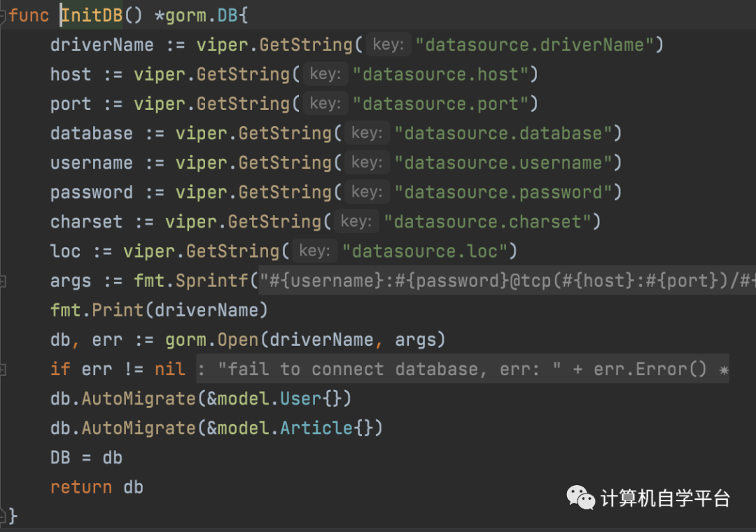
Task: Click the key: hint before "datasource.driverName"
Action: (x=388, y=45)
